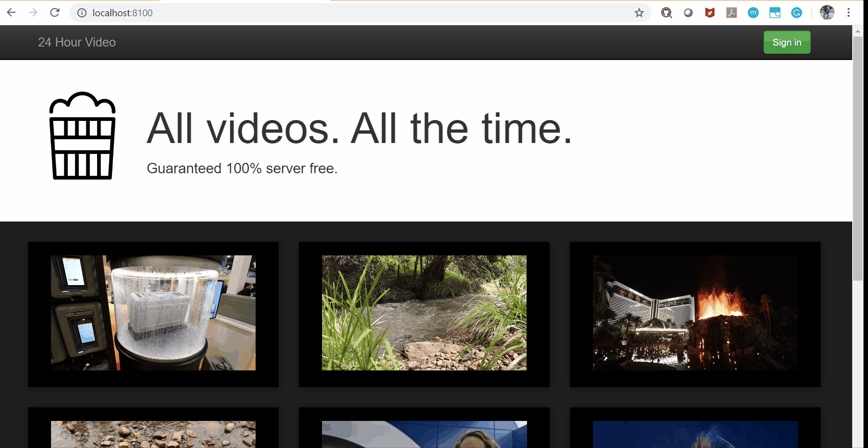Open the site information icon
The width and height of the screenshot is (868, 448).
82,13
